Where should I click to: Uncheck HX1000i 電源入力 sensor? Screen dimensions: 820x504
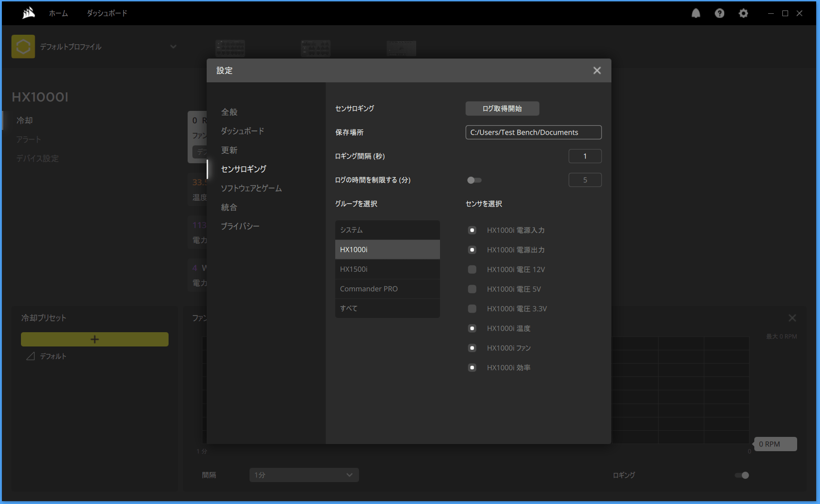472,230
